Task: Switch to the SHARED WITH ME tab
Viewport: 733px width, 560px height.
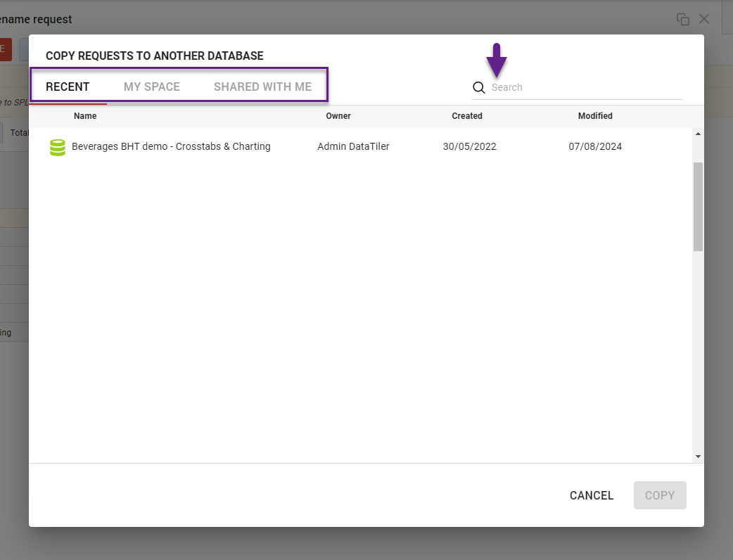Action: click(x=262, y=86)
